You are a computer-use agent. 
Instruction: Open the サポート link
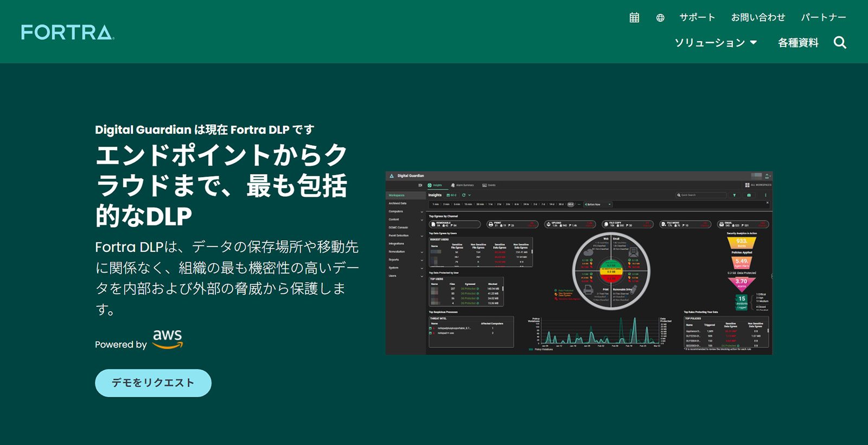(x=697, y=17)
